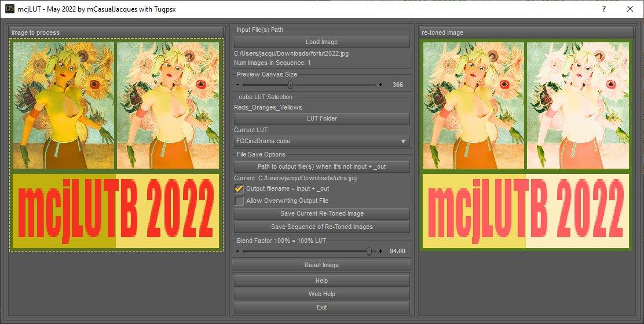Open the Help button
Viewport: 644px width, 324px height.
tap(321, 281)
